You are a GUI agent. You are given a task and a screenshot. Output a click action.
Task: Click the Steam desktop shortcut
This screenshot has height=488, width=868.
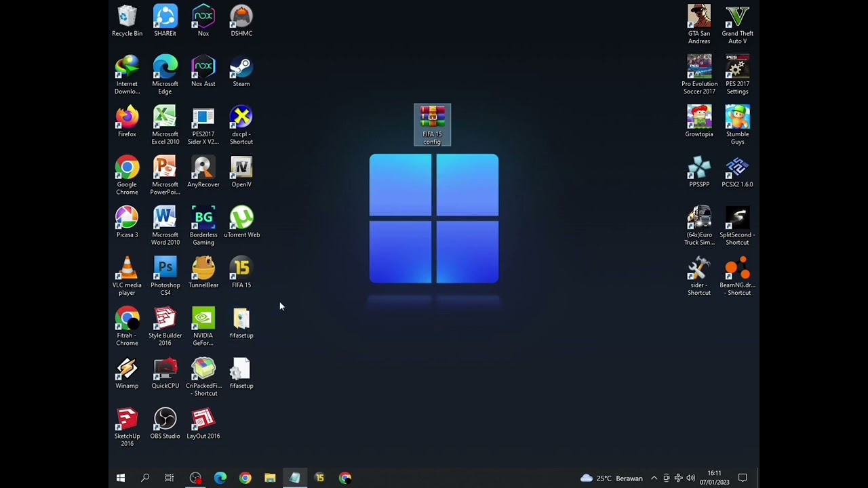[x=241, y=72]
